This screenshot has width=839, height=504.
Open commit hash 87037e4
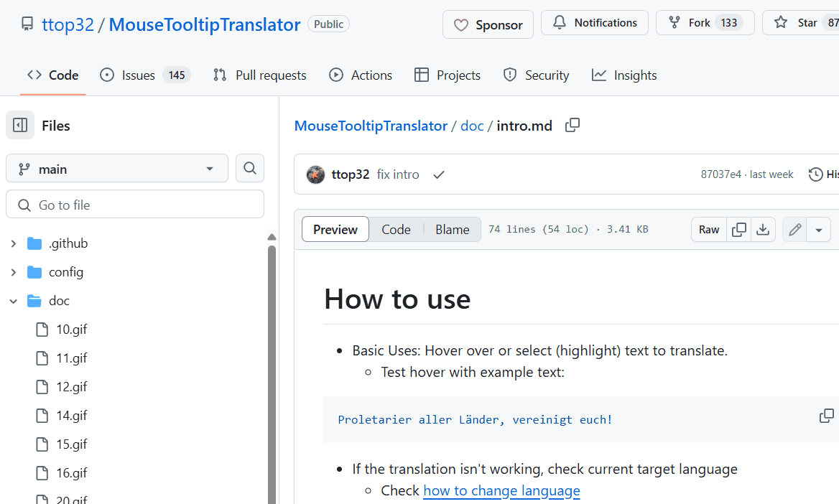[x=720, y=174]
